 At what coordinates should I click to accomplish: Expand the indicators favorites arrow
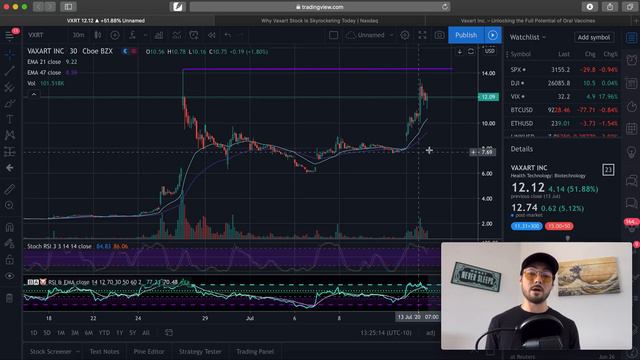click(x=145, y=36)
